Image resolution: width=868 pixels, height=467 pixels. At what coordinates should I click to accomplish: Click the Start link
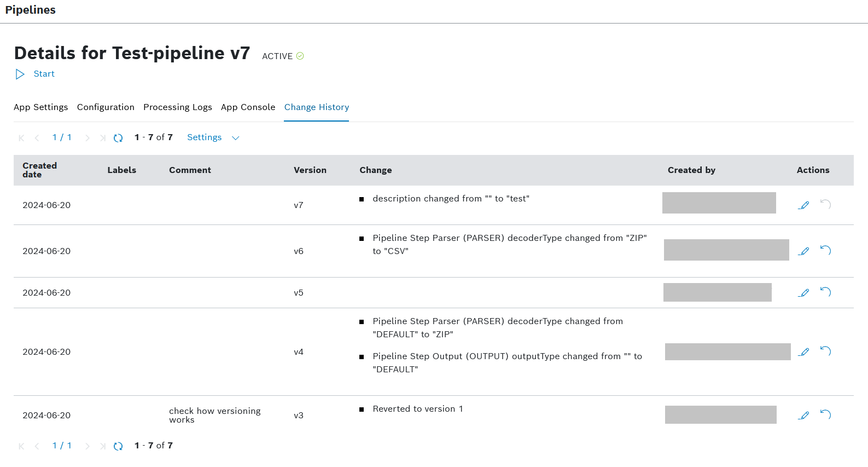(44, 74)
